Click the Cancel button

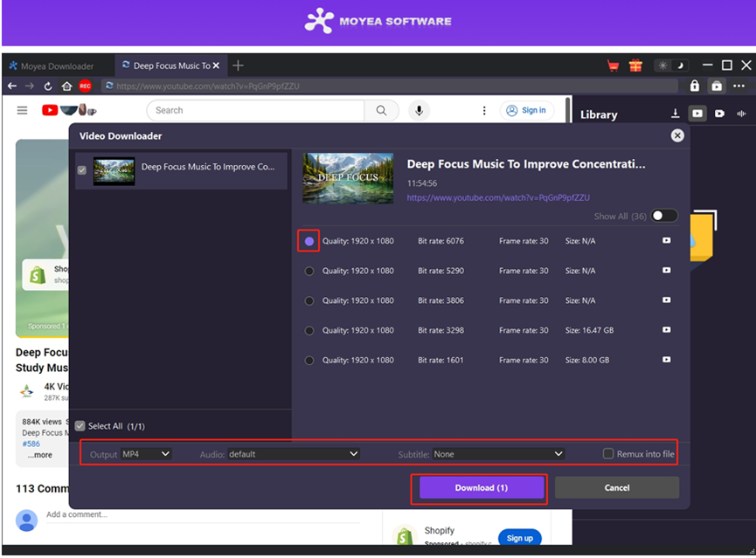pos(616,487)
